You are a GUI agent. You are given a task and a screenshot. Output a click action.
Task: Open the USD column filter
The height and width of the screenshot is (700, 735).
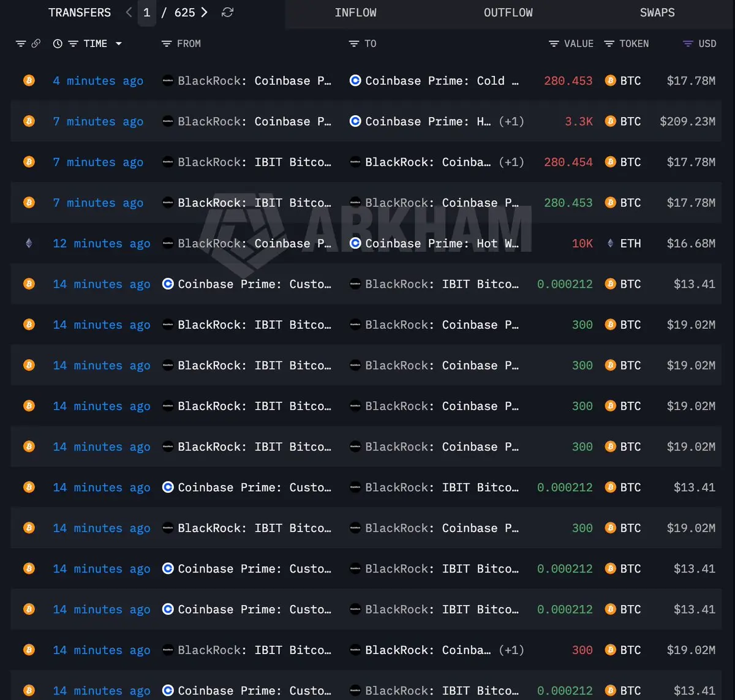click(x=688, y=43)
